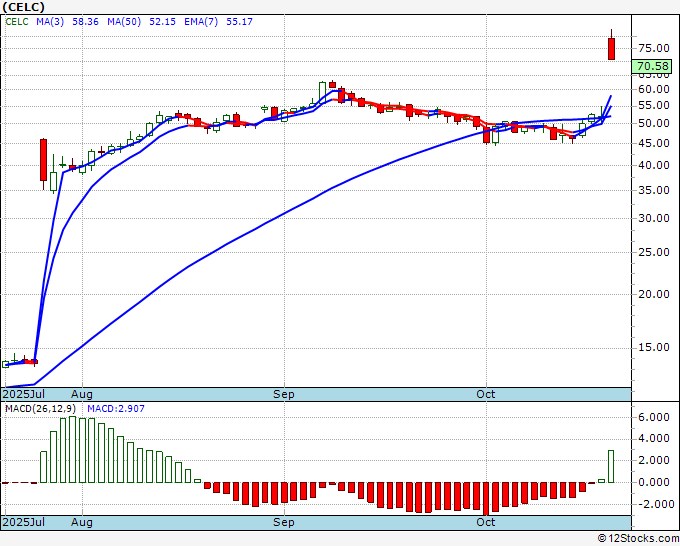This screenshot has height=546, width=680.
Task: Click the 4.000 MACD axis label
Action: (654, 439)
